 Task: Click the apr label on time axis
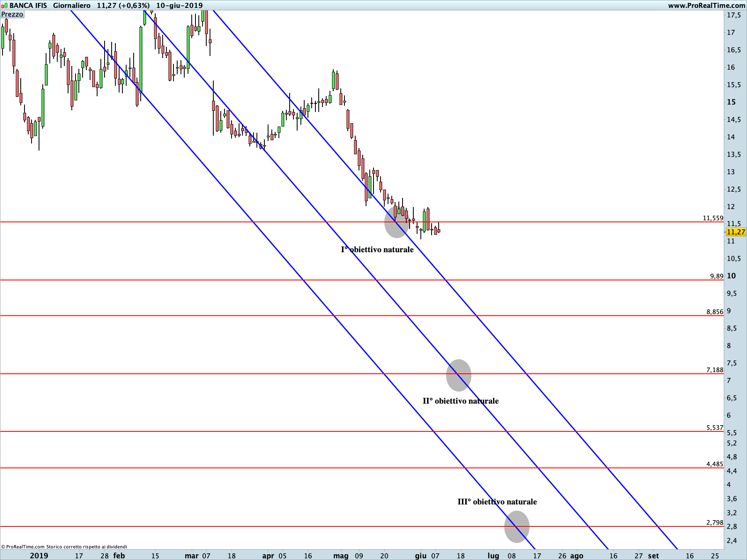(x=268, y=555)
